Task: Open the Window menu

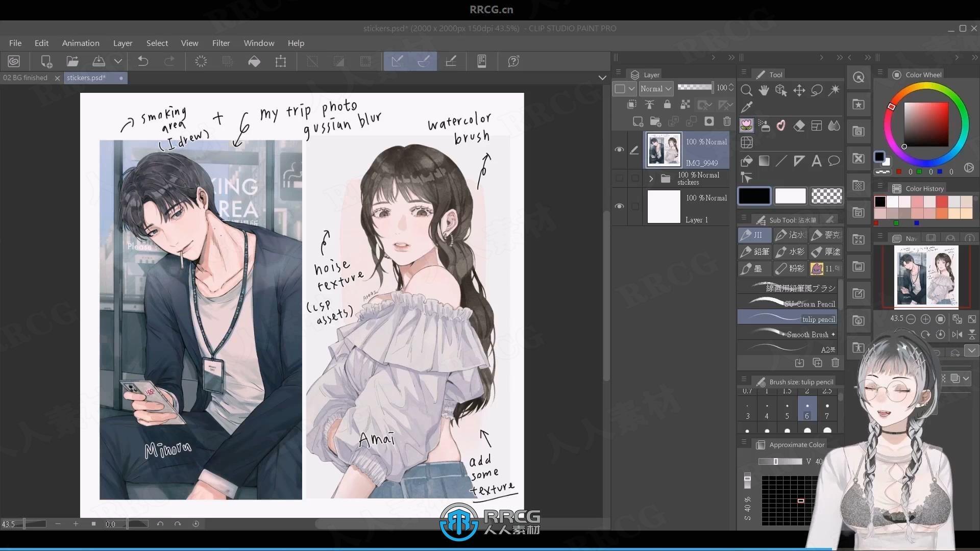Action: pyautogui.click(x=259, y=43)
